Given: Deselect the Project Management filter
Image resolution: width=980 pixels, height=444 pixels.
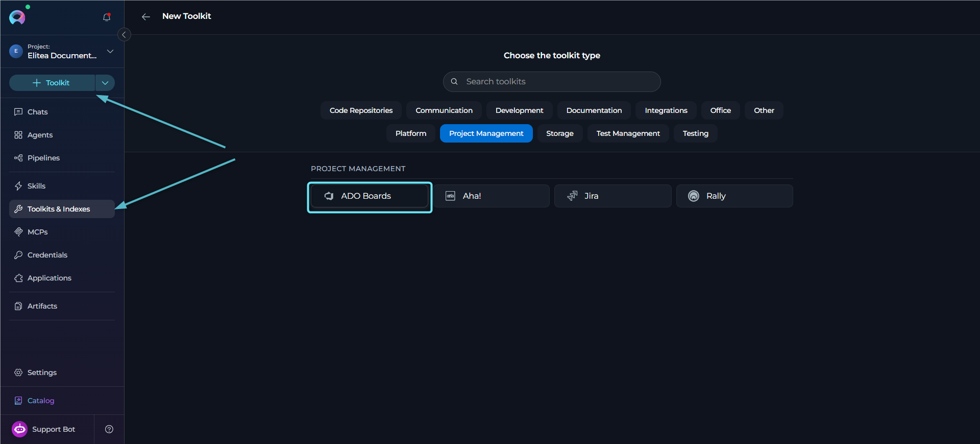Looking at the screenshot, I should [486, 133].
